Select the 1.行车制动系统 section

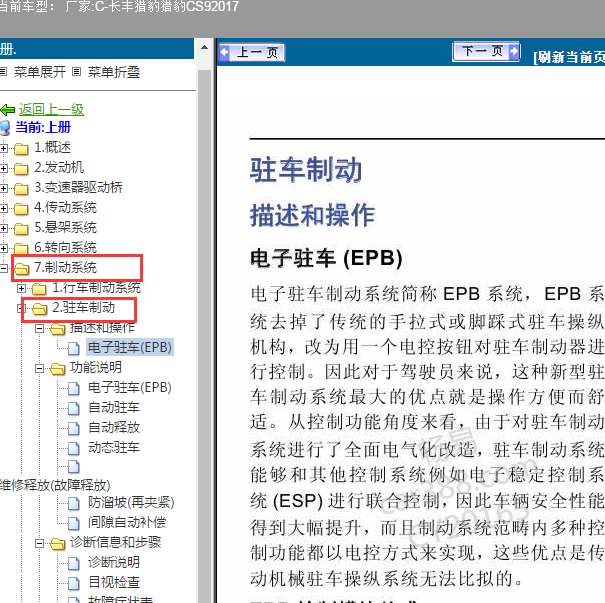pos(96,287)
